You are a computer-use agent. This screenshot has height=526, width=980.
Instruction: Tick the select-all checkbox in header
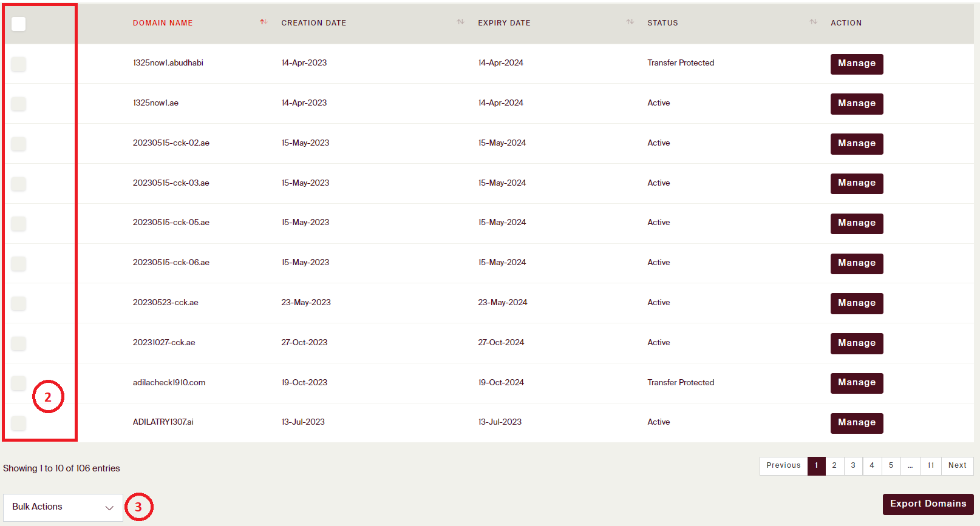[19, 24]
